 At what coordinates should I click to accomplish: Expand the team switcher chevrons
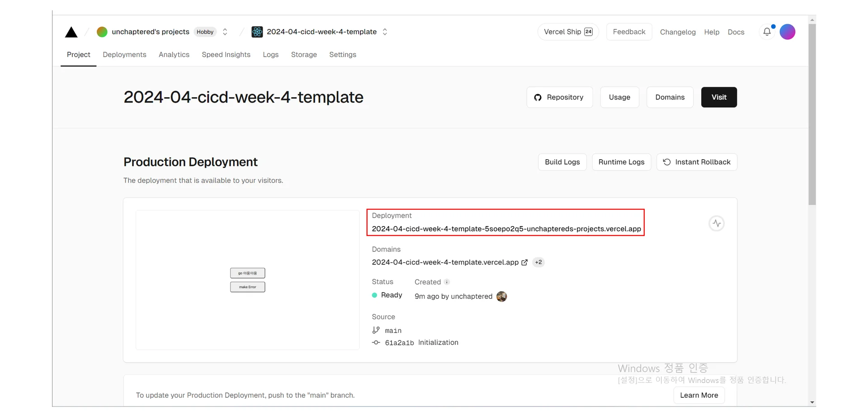[225, 32]
